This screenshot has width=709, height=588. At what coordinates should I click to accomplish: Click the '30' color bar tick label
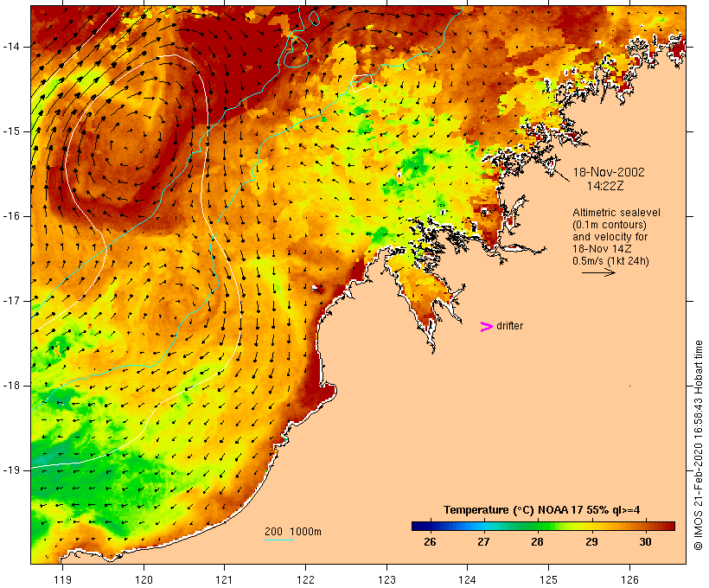645,542
